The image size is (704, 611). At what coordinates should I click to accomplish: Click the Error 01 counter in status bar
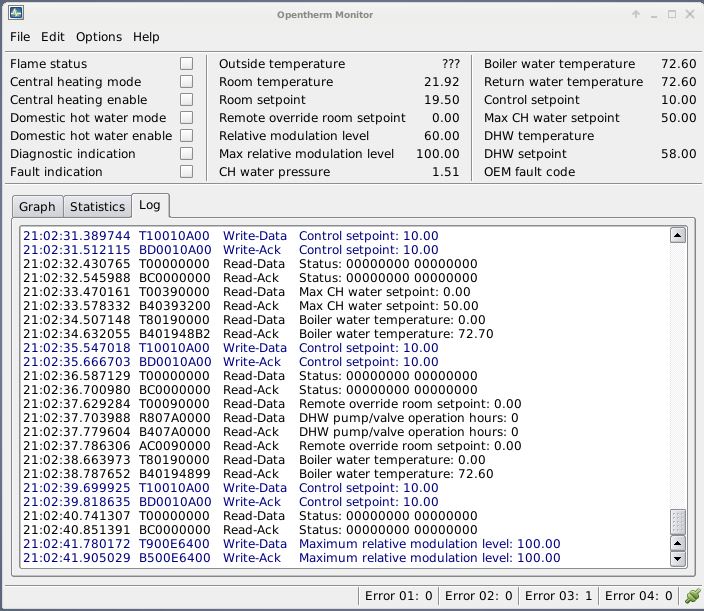[398, 596]
